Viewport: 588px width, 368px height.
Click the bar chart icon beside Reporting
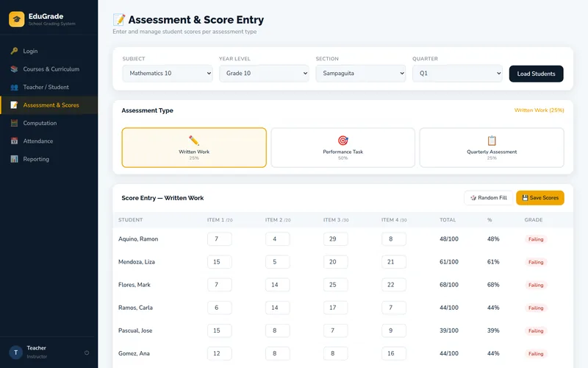tap(14, 159)
